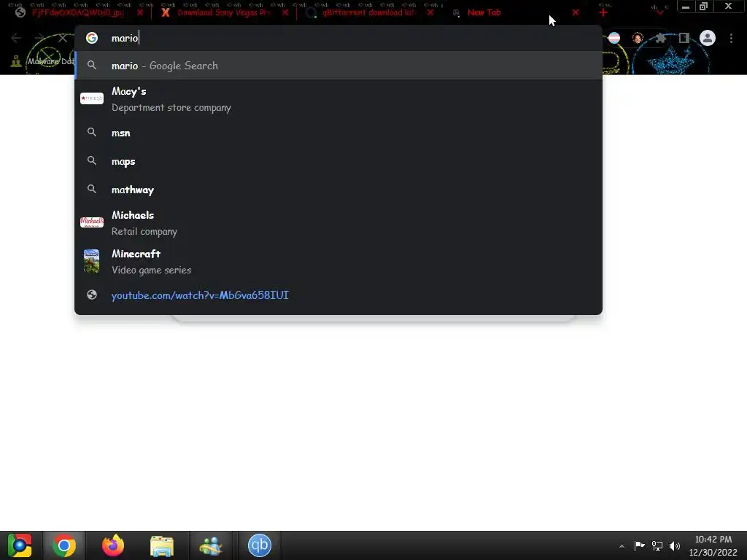Open Chrome's three-dot menu
Screen dimensions: 747x560
[731, 38]
